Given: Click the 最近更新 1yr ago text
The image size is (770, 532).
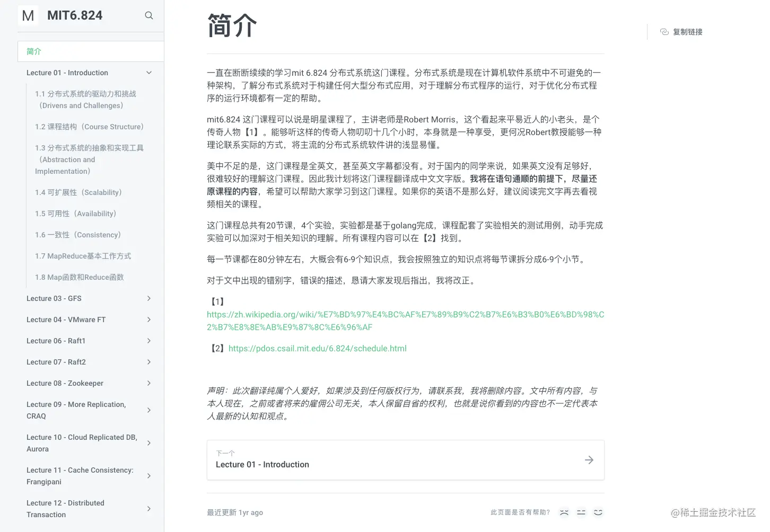Looking at the screenshot, I should (x=235, y=512).
